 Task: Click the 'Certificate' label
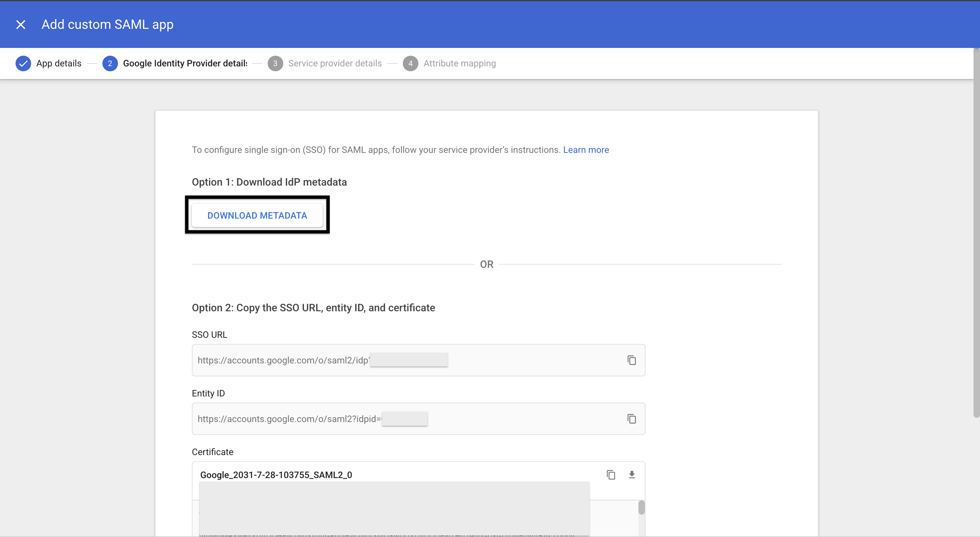pyautogui.click(x=213, y=452)
